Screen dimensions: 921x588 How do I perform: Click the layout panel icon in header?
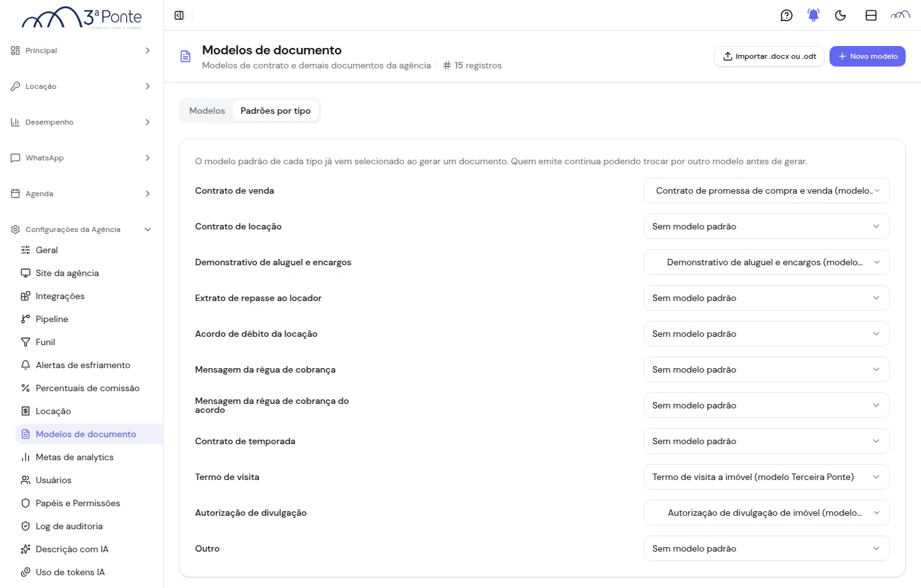click(871, 15)
